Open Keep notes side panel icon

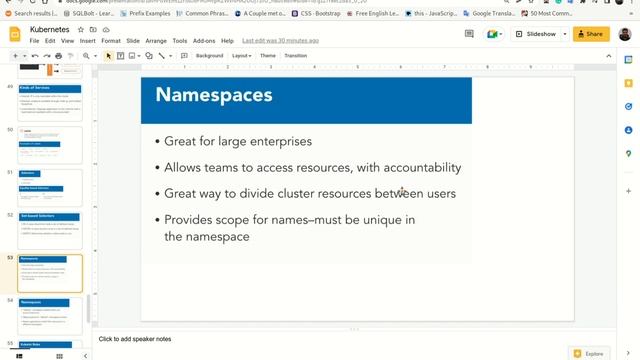629,83
